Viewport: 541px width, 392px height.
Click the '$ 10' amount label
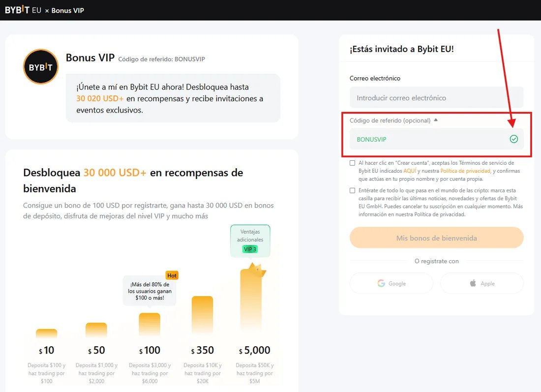[x=47, y=350]
